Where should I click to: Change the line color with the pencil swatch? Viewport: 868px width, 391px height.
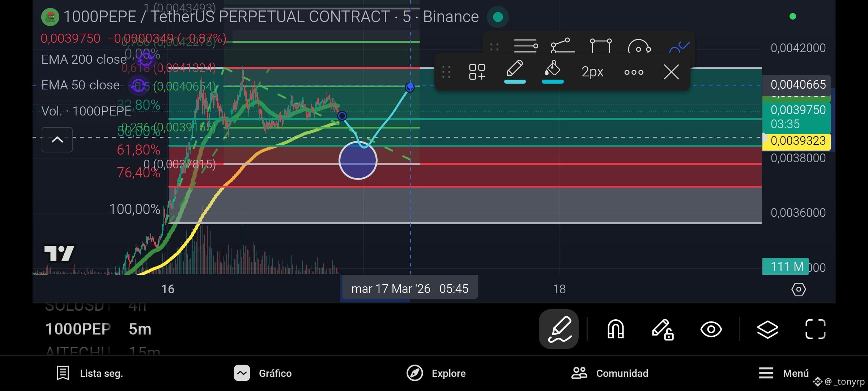tap(515, 72)
